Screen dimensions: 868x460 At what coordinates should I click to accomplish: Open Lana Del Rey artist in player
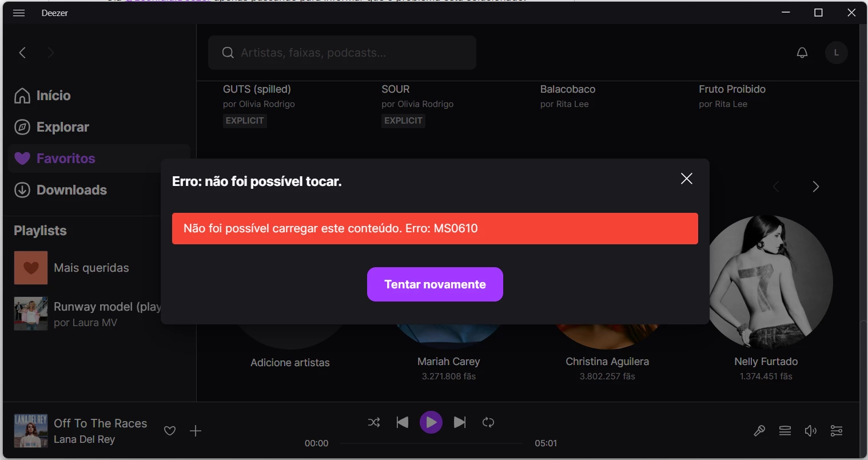point(85,439)
